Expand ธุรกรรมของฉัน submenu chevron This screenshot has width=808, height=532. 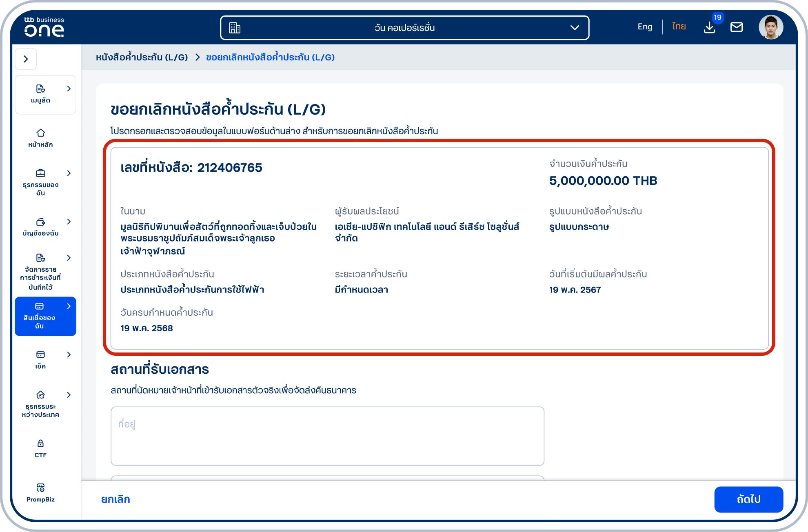point(69,173)
